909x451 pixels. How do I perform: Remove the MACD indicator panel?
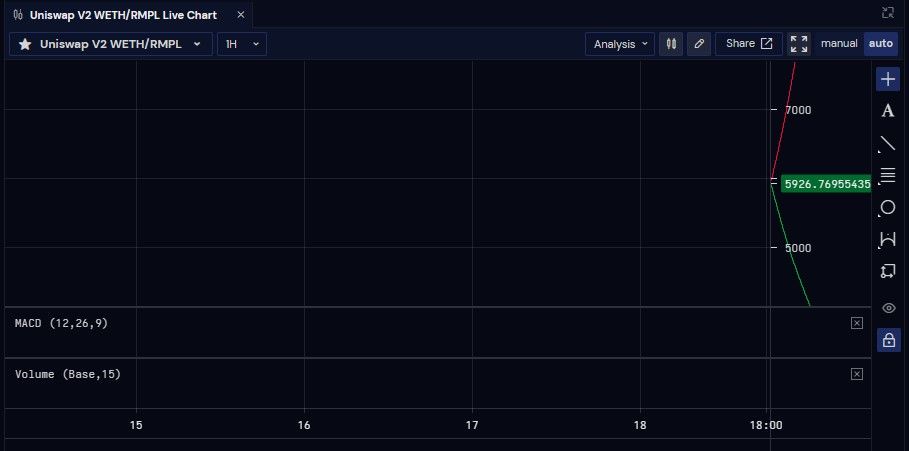click(x=857, y=323)
